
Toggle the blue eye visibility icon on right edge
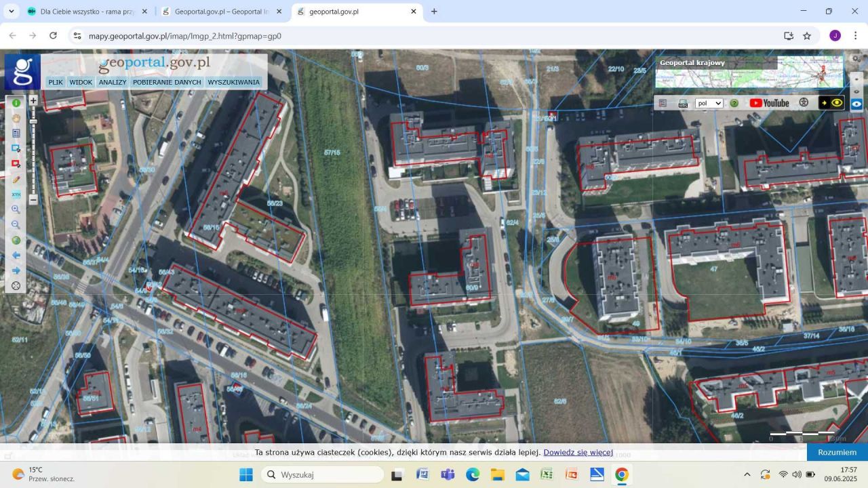[856, 104]
